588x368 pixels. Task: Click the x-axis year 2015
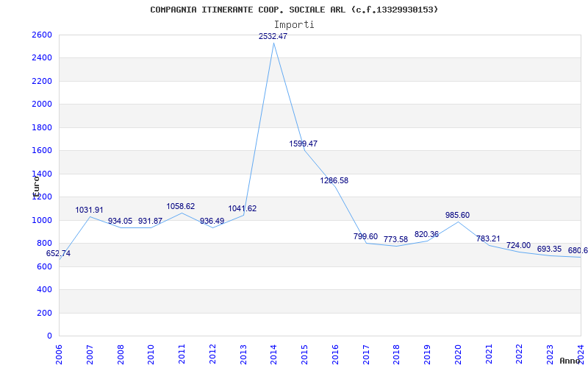pyautogui.click(x=305, y=355)
